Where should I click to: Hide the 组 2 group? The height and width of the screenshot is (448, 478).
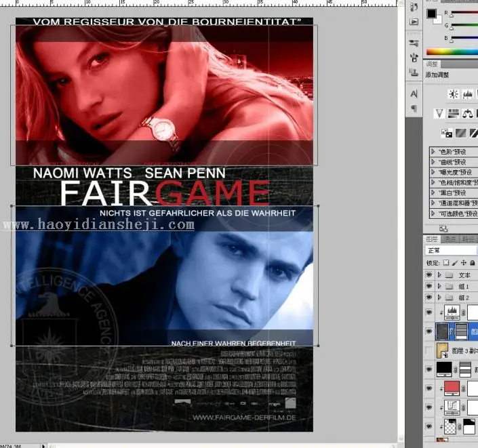coord(429,297)
